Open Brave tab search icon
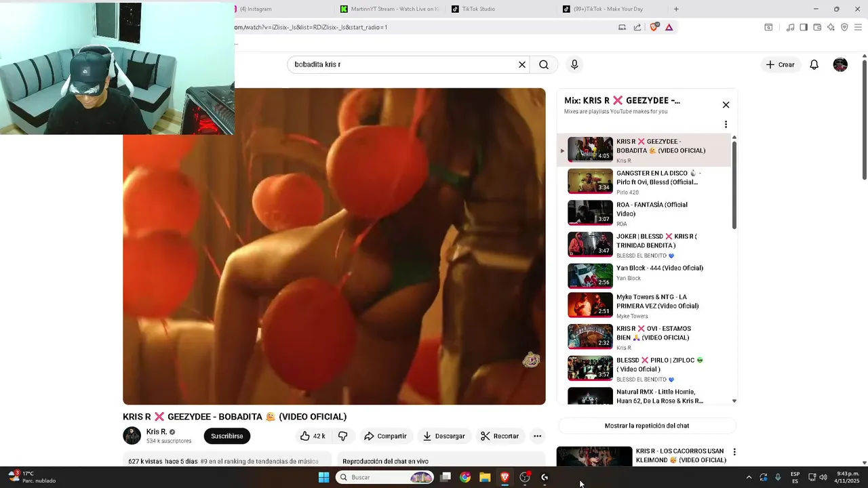Viewport: 868px width, 488px height. [768, 27]
